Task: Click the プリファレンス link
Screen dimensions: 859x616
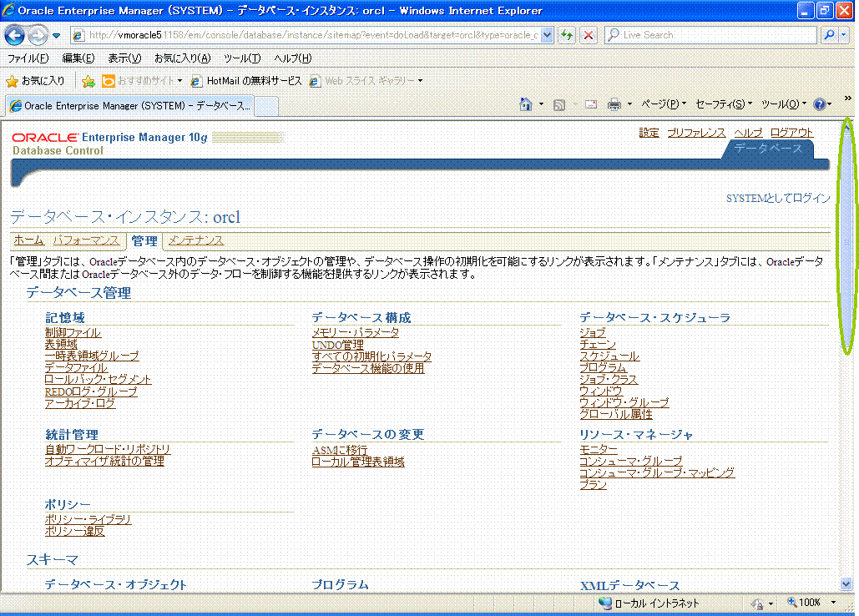Action: coord(695,133)
